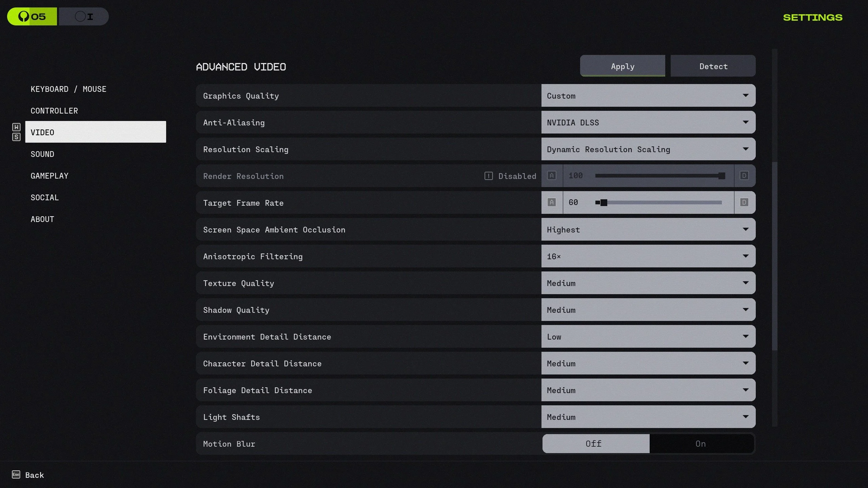Click the Esc key icon next to Back
Screen dimensions: 868x488
tap(16, 474)
